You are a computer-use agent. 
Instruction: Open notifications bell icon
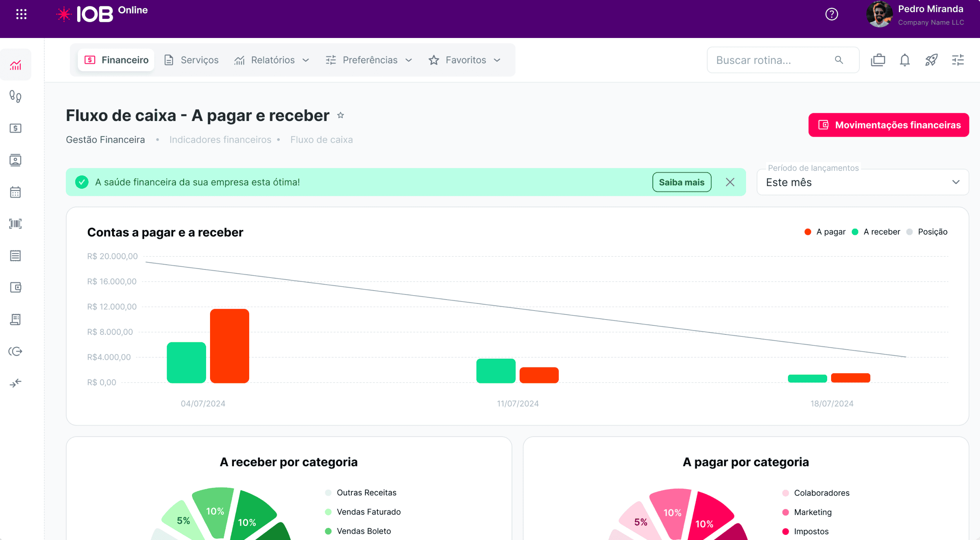[905, 60]
